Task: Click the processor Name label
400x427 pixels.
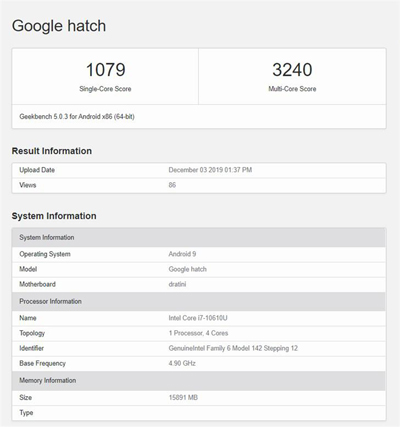Action: (28, 318)
